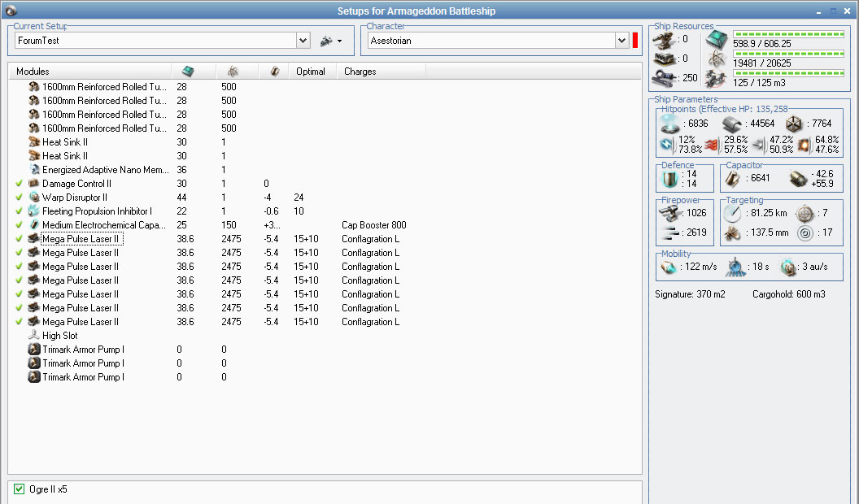Select the Energized Adaptive Nano Membrane row
The height and width of the screenshot is (504, 859).
(x=325, y=170)
